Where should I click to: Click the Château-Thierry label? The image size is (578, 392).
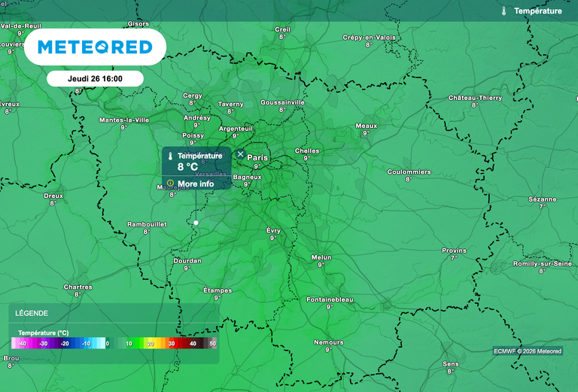475,98
